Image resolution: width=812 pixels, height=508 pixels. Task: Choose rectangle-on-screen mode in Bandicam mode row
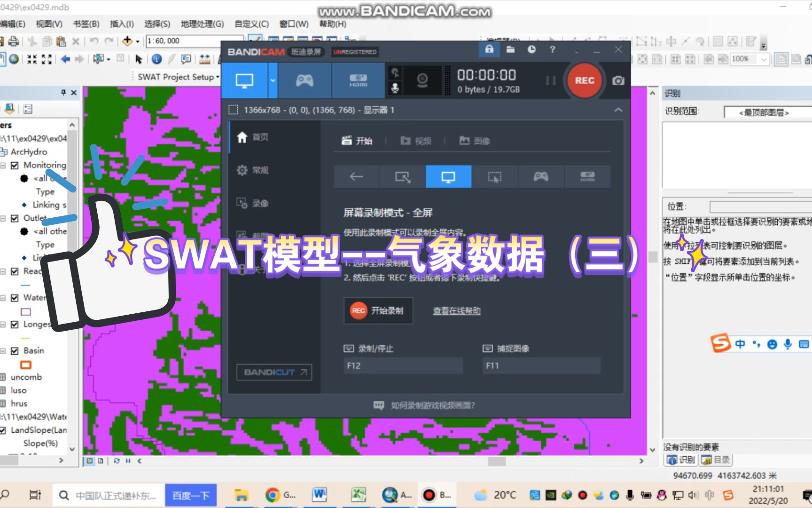[403, 177]
